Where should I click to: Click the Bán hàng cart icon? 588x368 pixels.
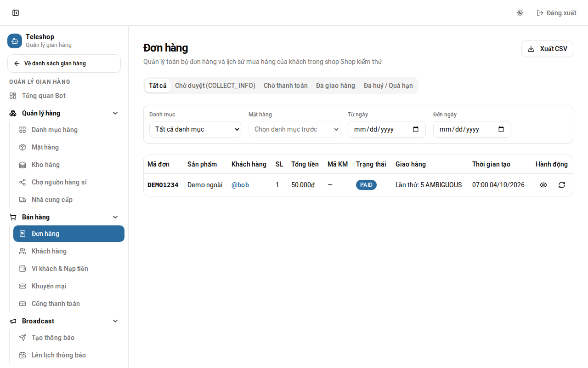[x=13, y=217]
